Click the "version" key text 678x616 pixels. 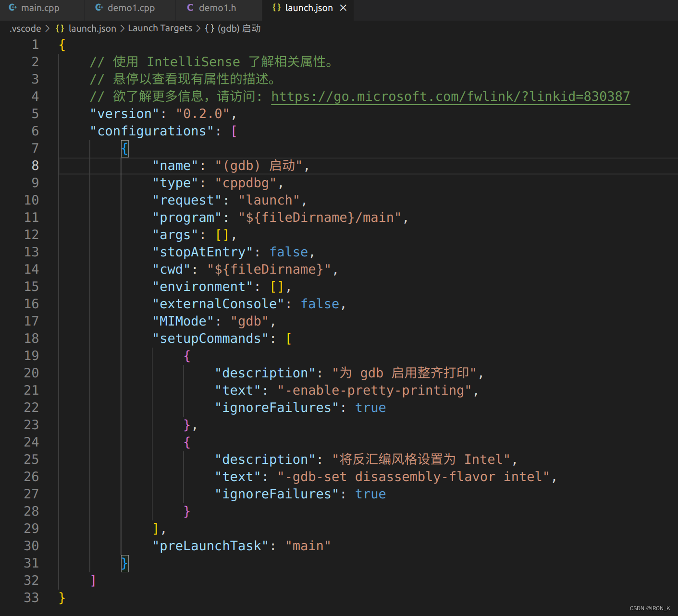(124, 114)
